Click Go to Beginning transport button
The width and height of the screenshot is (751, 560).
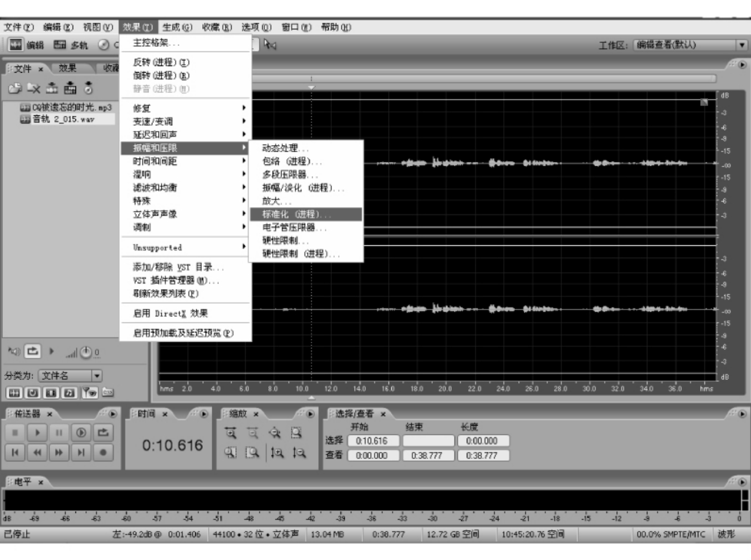click(x=15, y=453)
